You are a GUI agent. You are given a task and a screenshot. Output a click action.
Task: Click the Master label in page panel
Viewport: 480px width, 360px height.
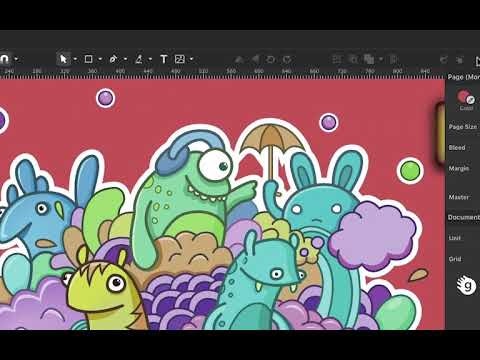point(459,197)
